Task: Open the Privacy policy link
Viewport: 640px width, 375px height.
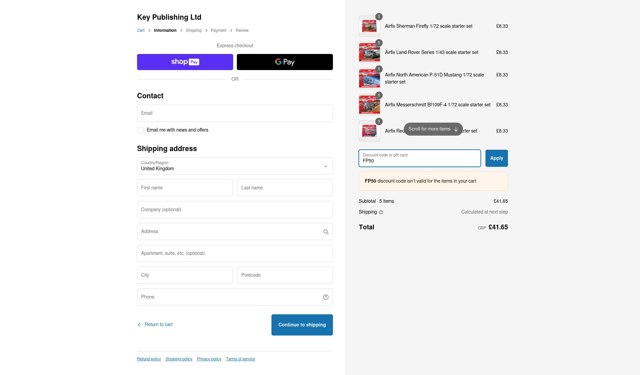Action: [x=209, y=359]
